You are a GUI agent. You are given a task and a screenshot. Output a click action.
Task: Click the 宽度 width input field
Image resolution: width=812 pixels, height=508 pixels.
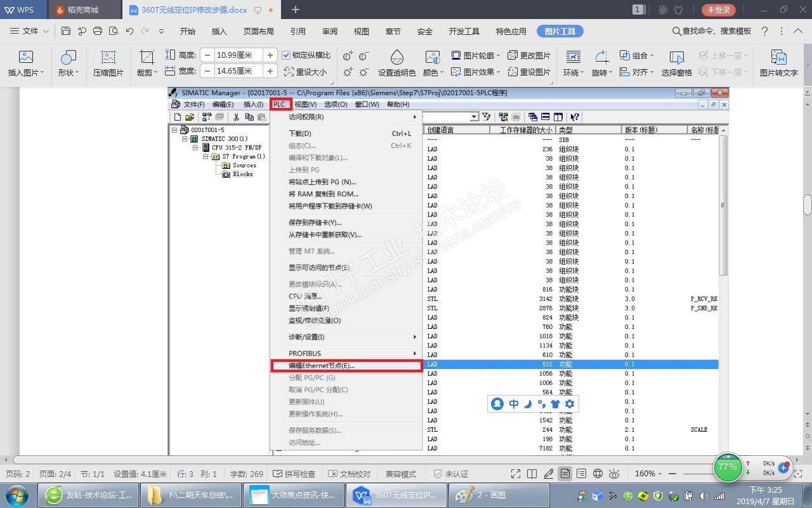239,71
